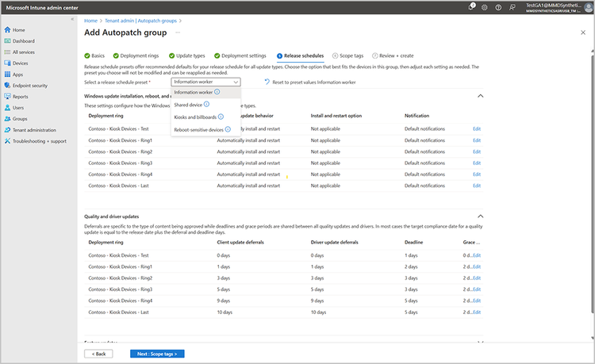Follow Tenant admin | Autopatch groups breadcrumb

140,21
